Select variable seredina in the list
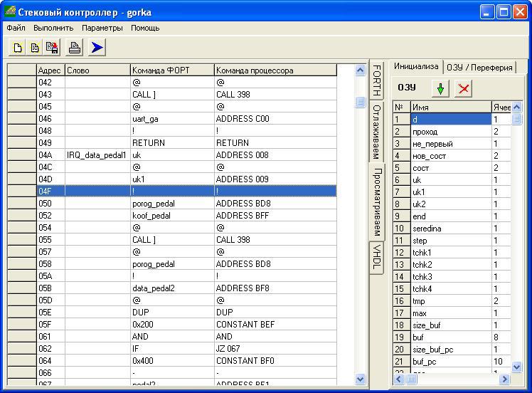 [441, 229]
